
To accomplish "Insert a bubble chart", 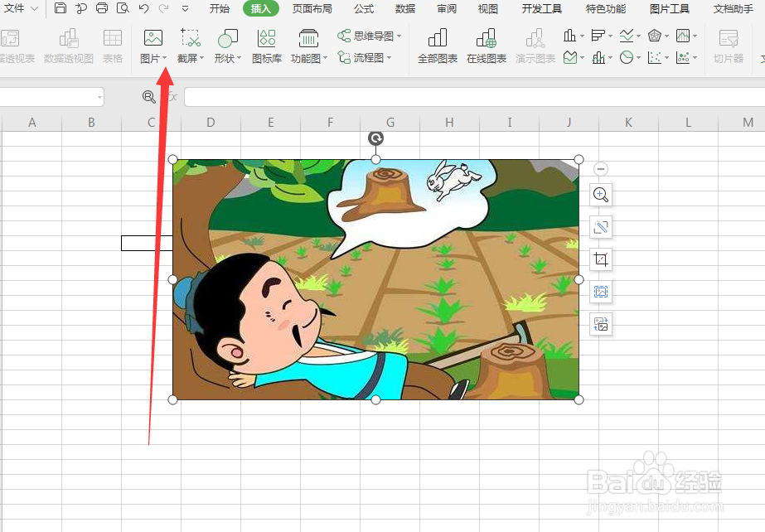I will coord(683,57).
